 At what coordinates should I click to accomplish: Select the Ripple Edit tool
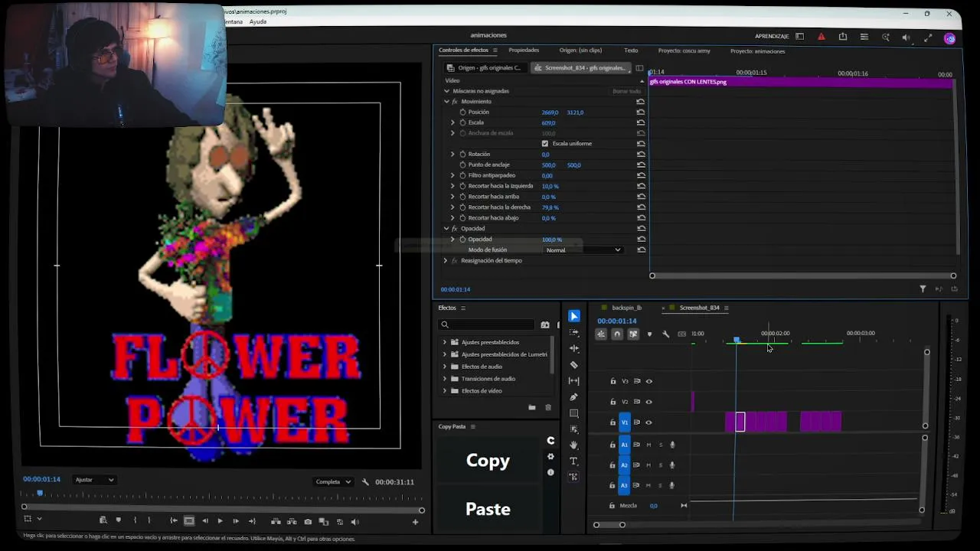(574, 348)
